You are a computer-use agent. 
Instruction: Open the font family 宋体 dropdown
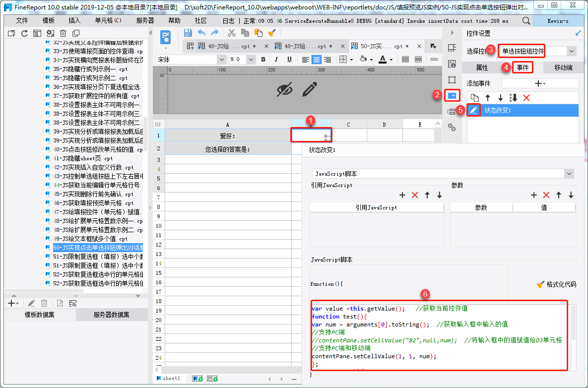point(222,60)
